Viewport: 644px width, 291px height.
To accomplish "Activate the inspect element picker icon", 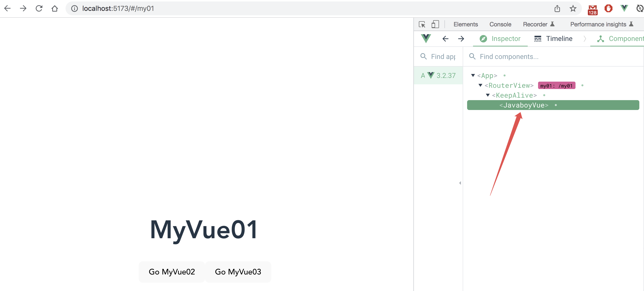I will [422, 24].
